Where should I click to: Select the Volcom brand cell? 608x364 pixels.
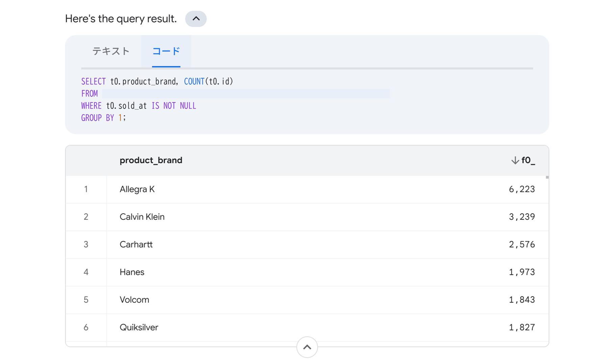point(134,300)
